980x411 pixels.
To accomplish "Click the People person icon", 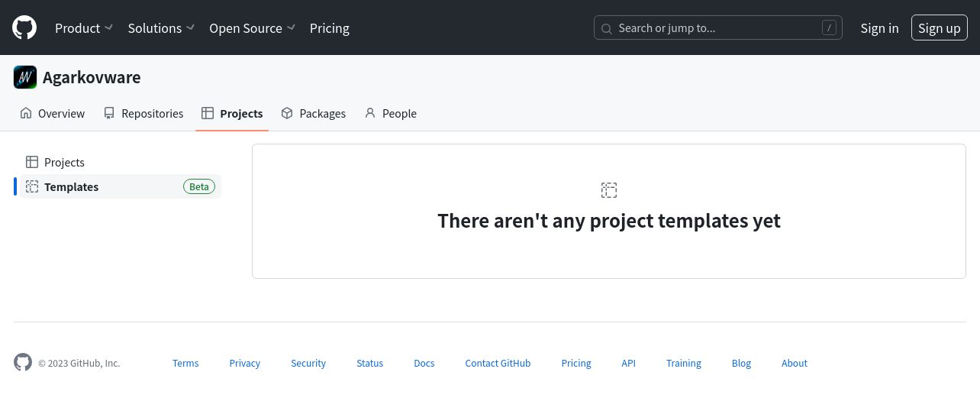I will click(370, 113).
